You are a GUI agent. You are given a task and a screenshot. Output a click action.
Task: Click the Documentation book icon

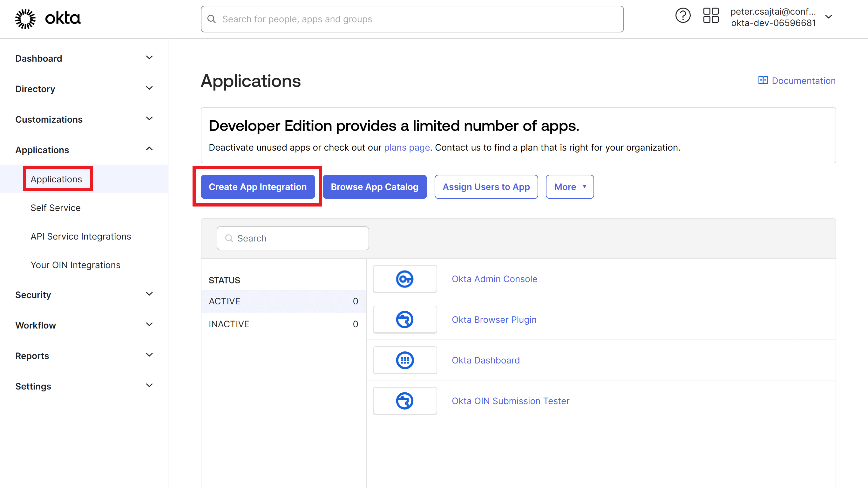coord(763,80)
